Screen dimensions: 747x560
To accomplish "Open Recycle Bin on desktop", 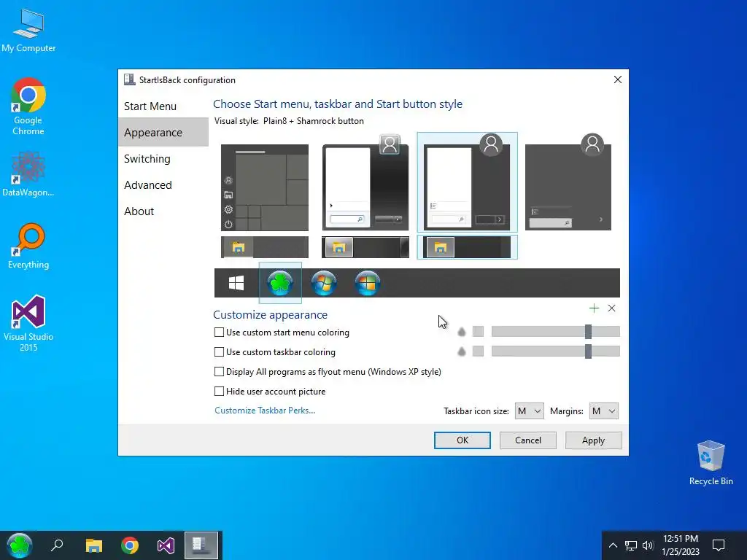I will click(711, 463).
